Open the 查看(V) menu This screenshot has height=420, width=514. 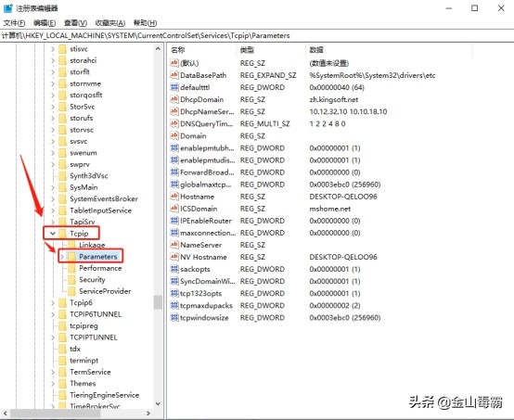click(75, 23)
